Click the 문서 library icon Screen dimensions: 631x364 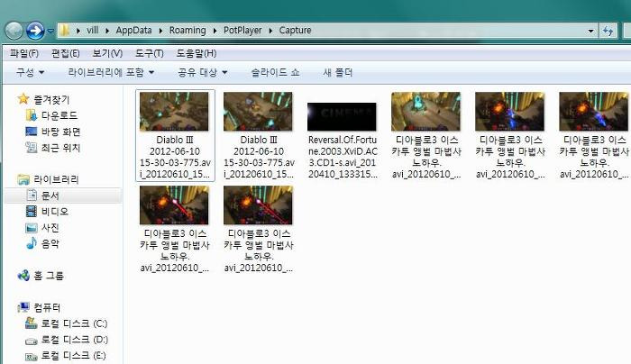[32, 196]
